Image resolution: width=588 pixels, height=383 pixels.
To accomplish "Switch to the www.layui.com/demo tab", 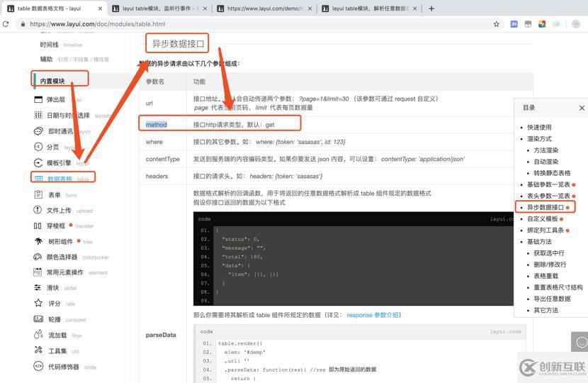I will coord(265,9).
